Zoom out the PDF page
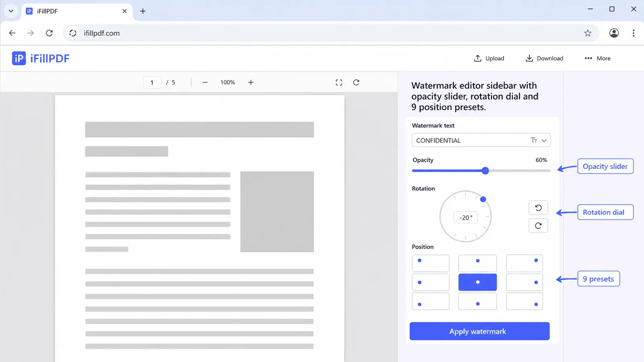 [x=205, y=82]
